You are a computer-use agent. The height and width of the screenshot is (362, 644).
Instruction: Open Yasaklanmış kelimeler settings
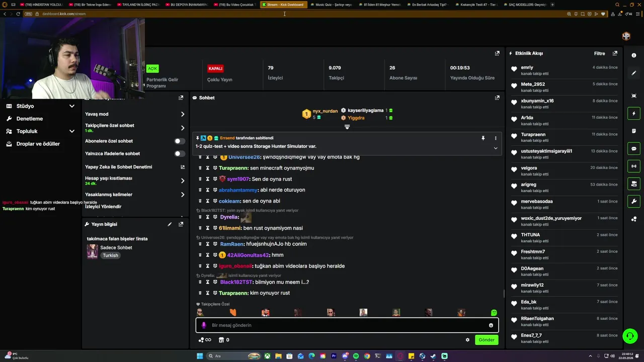pos(183,195)
